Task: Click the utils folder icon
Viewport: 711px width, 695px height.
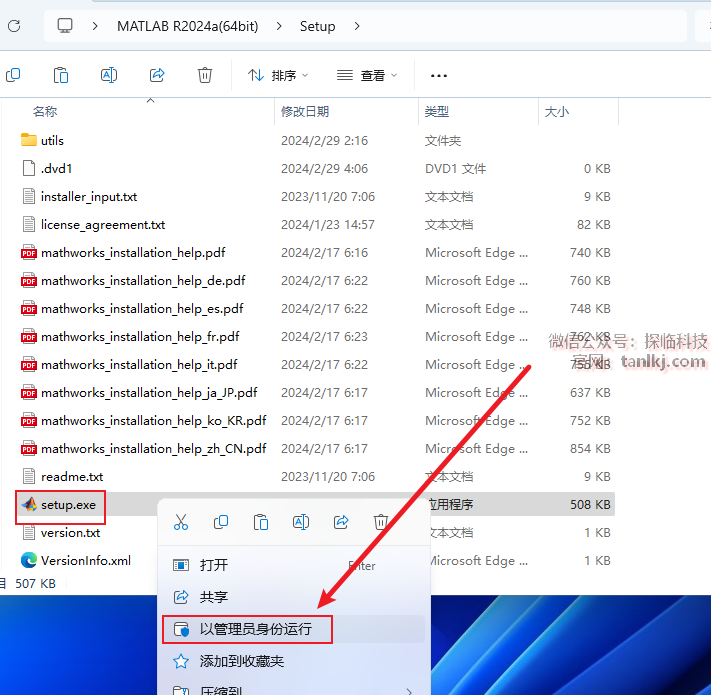Action: click(x=29, y=140)
